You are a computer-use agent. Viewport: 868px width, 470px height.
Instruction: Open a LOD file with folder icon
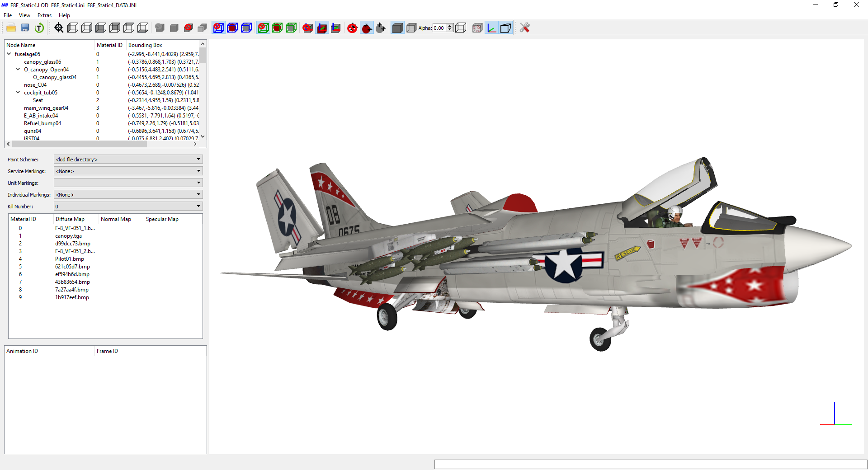[11, 28]
